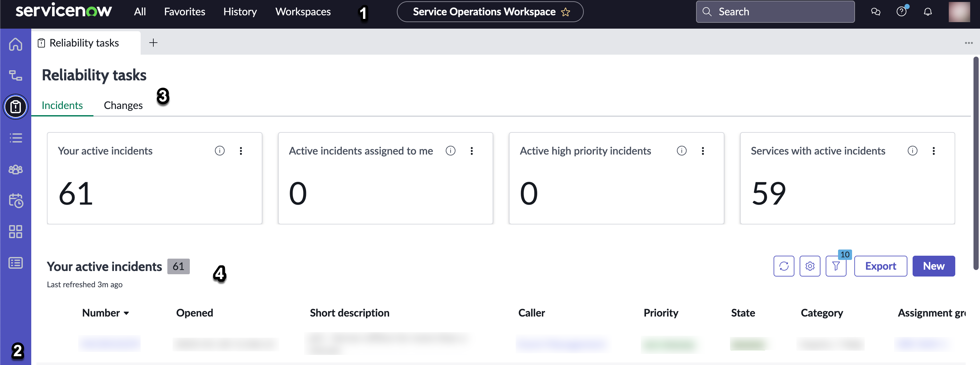Open the records list sidebar icon at bottom

16,263
